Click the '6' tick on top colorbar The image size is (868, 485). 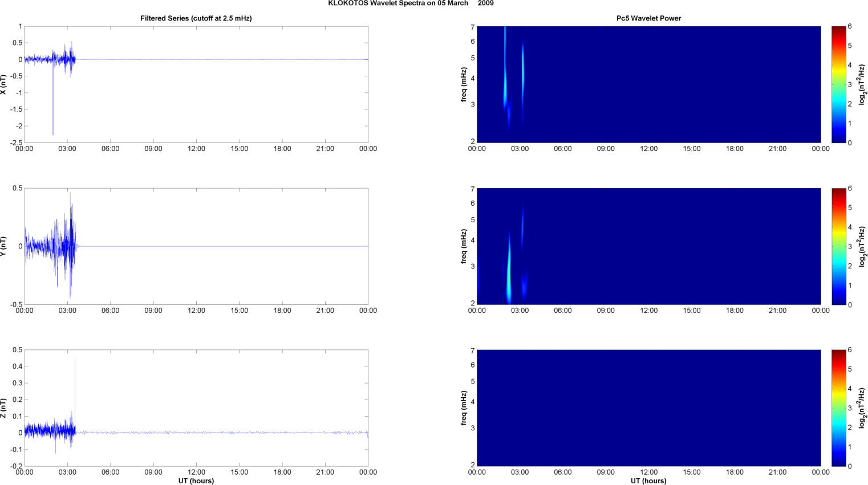pos(850,26)
